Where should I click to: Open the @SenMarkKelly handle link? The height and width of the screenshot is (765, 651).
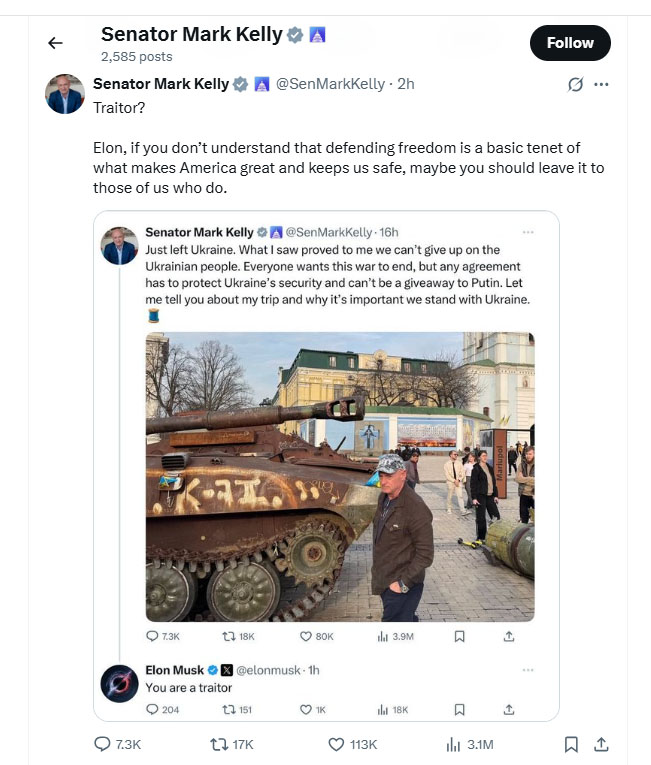[330, 84]
